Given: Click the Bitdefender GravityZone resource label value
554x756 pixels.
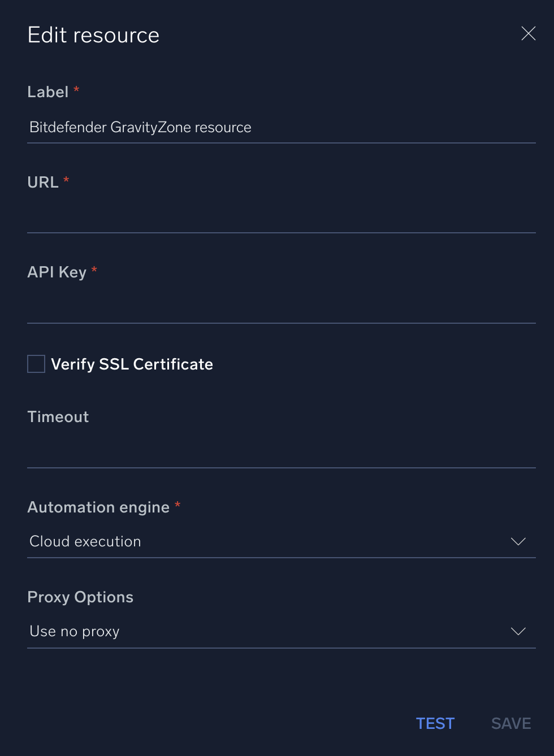Looking at the screenshot, I should [140, 127].
